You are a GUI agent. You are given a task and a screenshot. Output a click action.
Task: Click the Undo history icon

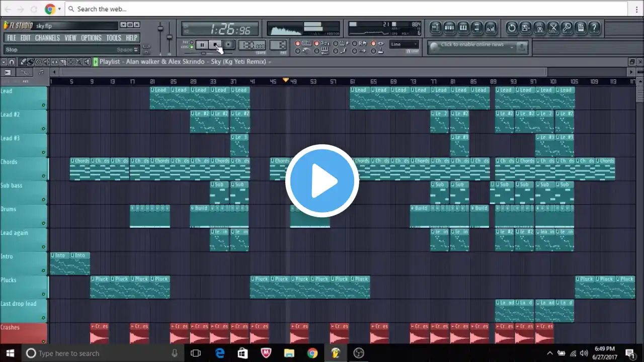pos(512,28)
